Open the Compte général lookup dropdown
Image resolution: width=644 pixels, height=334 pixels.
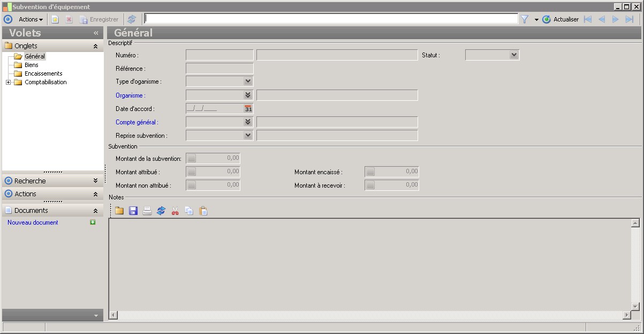coord(248,122)
